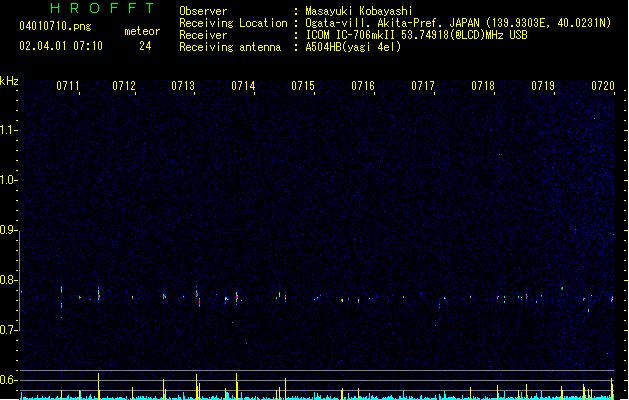The width and height of the screenshot is (629, 400).
Task: Click the HROFFT title text
Action: click(x=102, y=8)
